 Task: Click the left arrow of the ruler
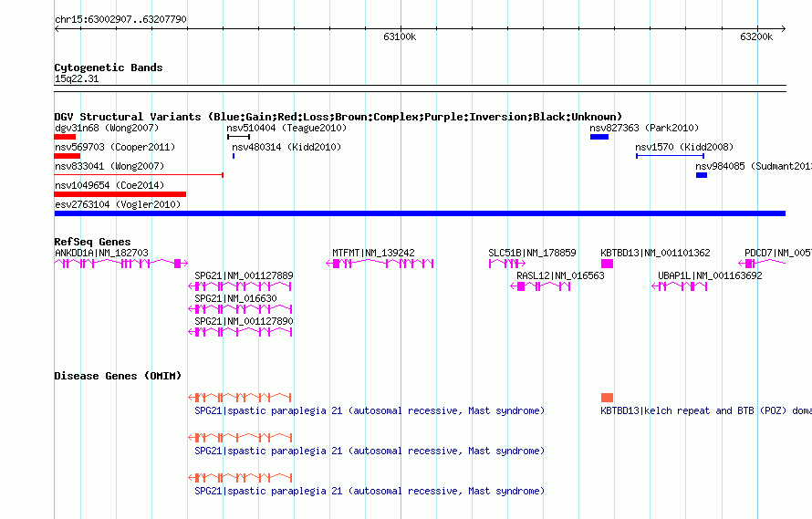[x=57, y=29]
